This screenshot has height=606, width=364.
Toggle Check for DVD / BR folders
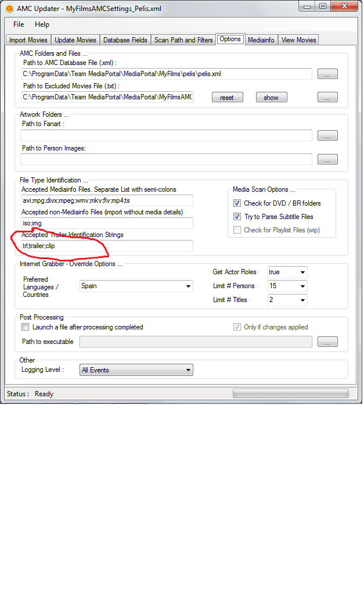click(x=237, y=203)
